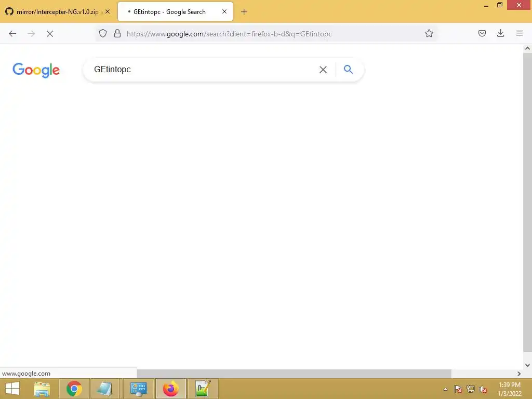This screenshot has width=532, height=399.
Task: Open Action Center flag icon
Action: tap(458, 389)
